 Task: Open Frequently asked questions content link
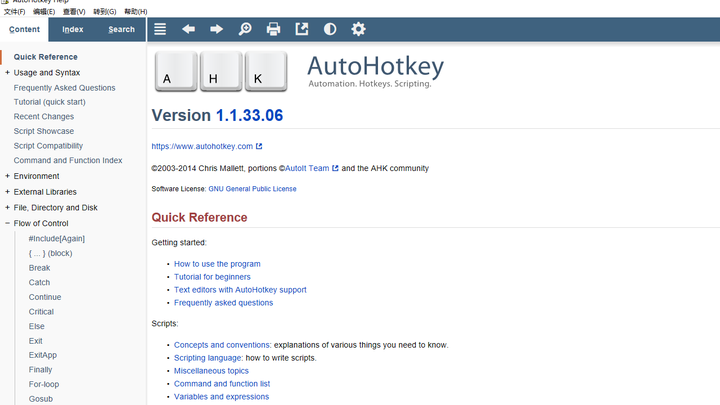pos(223,303)
